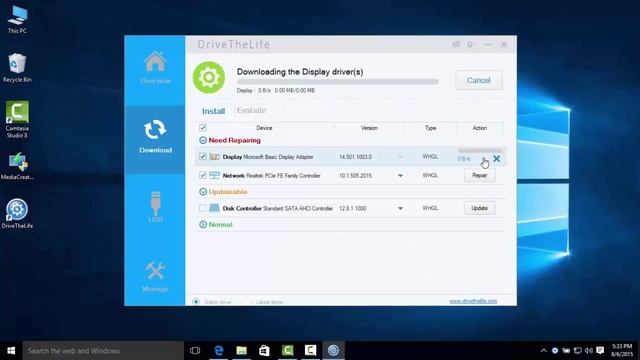The height and width of the screenshot is (360, 640).
Task: Open MediaCreationTool desktop icon
Action: point(17,166)
